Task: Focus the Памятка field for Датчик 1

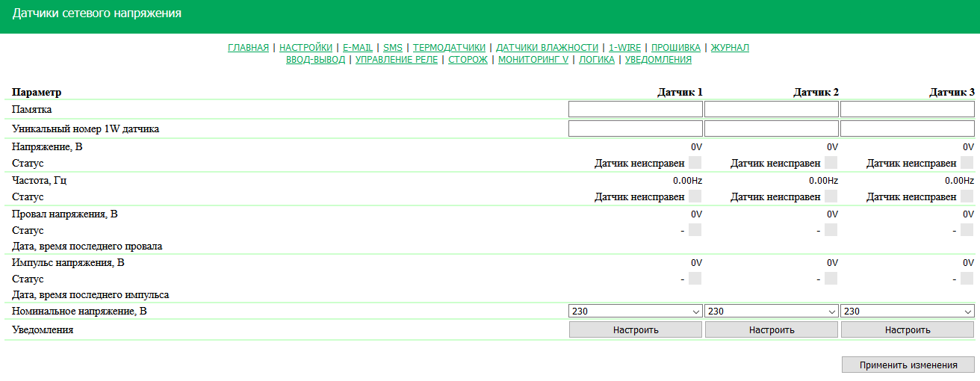Action: click(635, 110)
